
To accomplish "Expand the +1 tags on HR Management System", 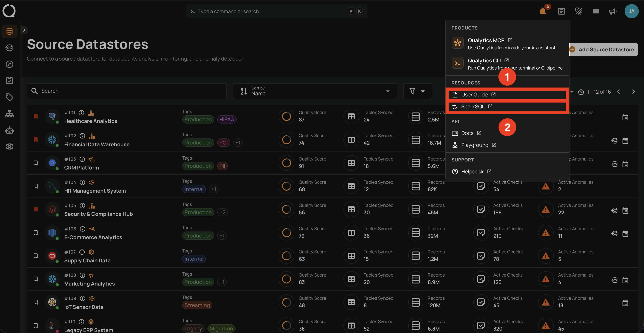I will click(213, 189).
